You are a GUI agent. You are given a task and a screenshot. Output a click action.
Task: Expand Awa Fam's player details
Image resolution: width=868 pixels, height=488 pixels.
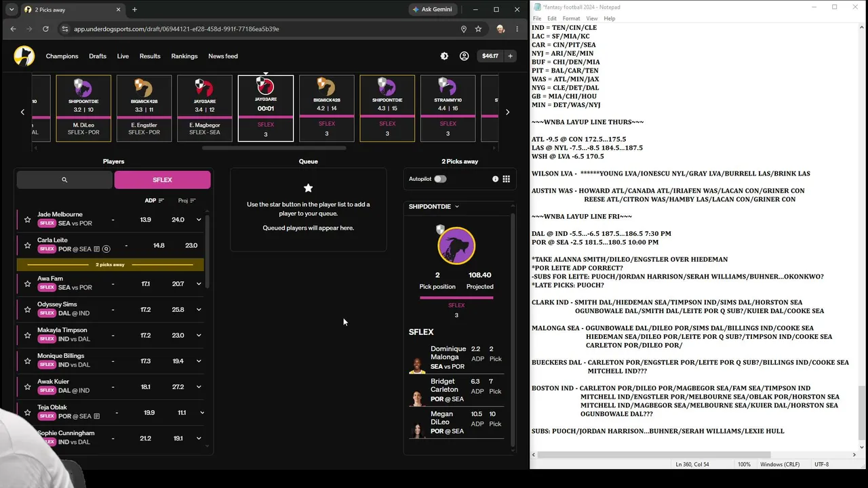tap(199, 284)
